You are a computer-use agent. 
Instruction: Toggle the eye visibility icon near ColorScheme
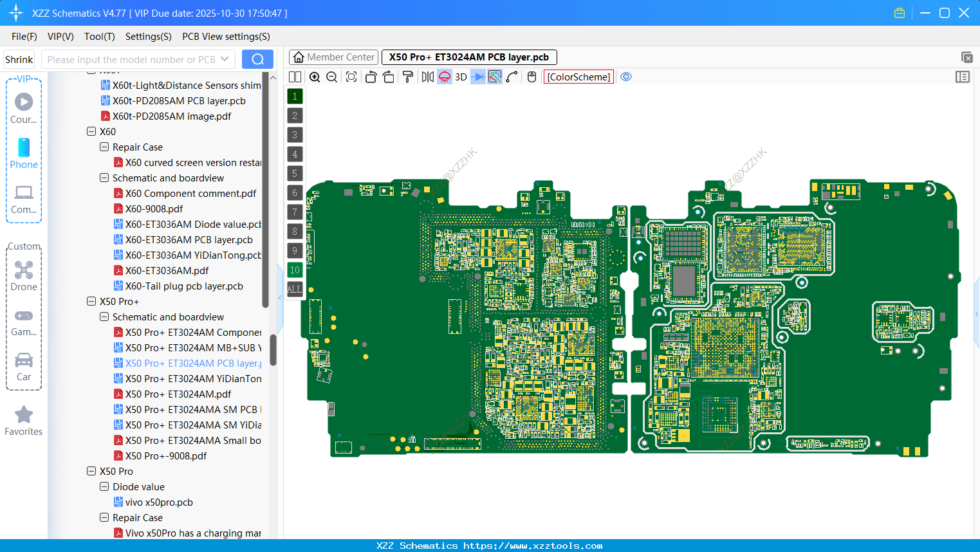[x=626, y=77]
